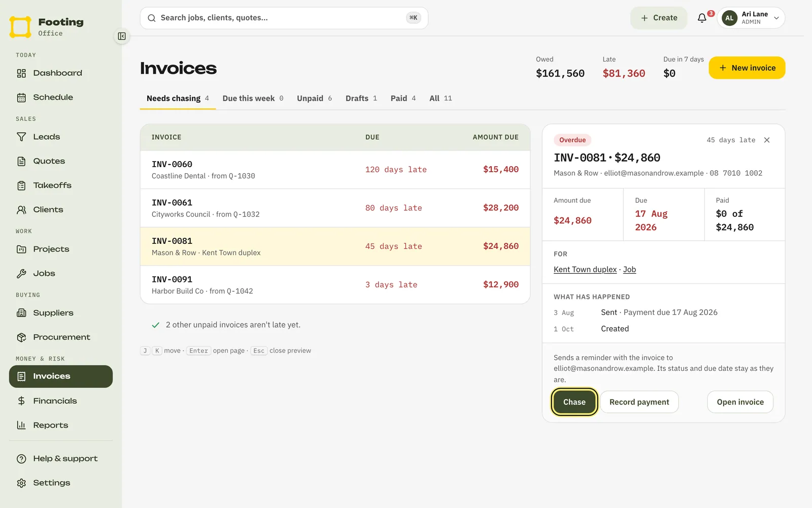Click '120 days late' due cell
This screenshot has width=812, height=508.
tap(396, 170)
